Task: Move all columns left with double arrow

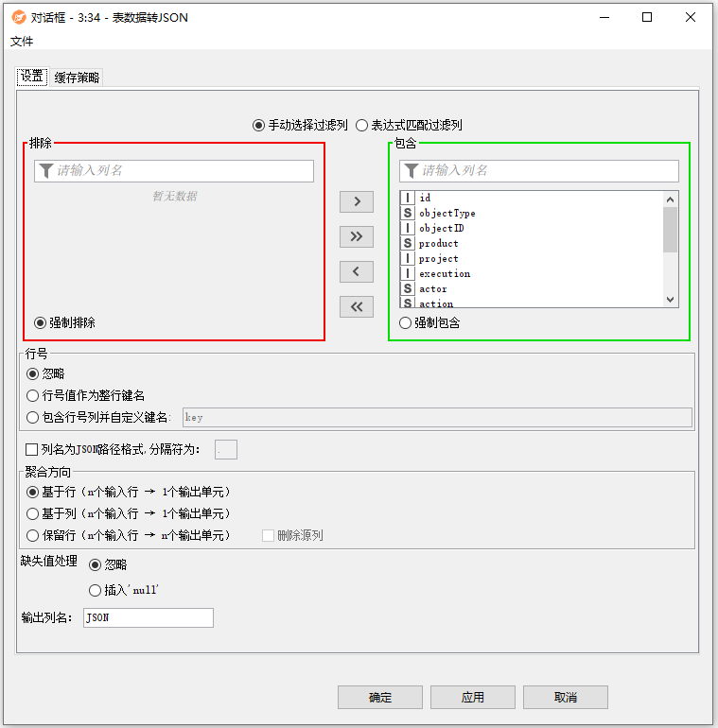Action: tap(357, 306)
